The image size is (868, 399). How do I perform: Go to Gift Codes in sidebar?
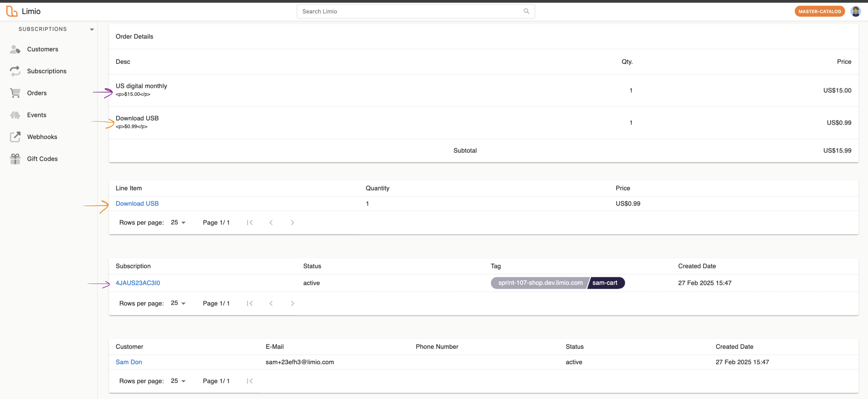[x=42, y=159]
